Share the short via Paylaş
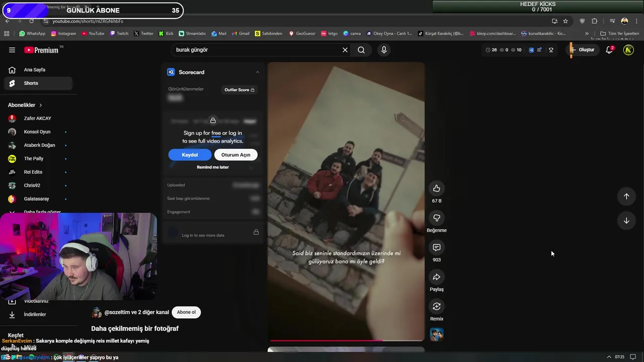The width and height of the screenshot is (644, 362). click(x=437, y=277)
